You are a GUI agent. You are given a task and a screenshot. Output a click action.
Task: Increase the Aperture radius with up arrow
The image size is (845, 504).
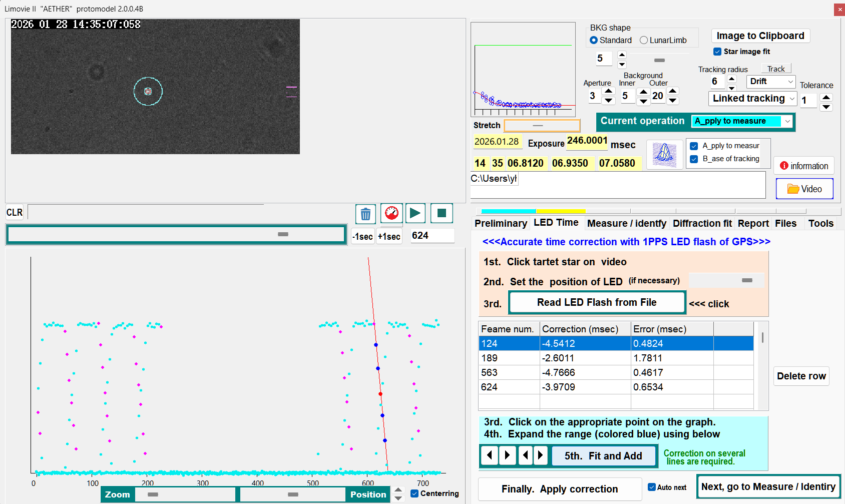[608, 91]
